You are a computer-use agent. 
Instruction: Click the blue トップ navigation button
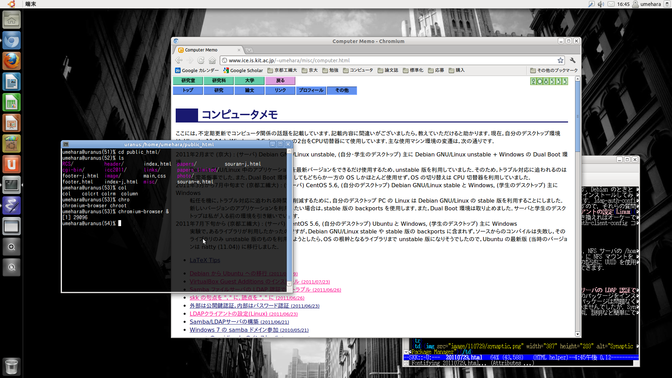188,90
